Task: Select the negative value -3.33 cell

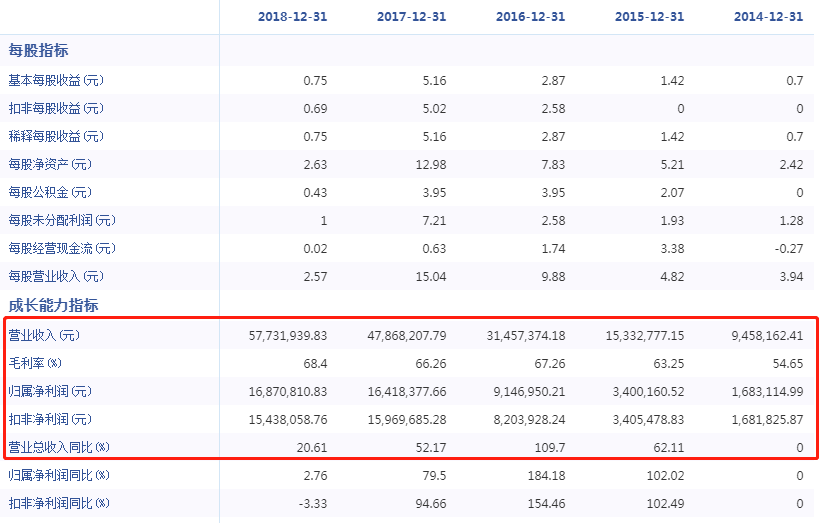Action: coord(312,503)
